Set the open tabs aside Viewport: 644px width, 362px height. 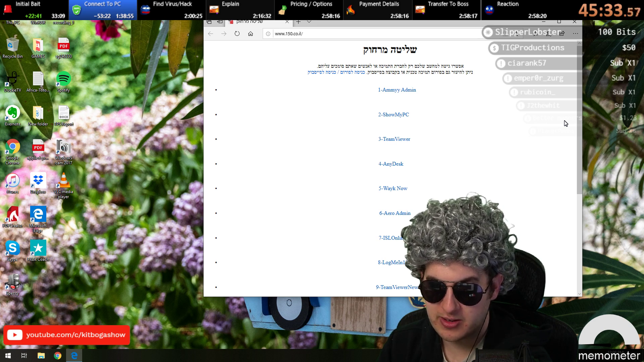point(220,22)
